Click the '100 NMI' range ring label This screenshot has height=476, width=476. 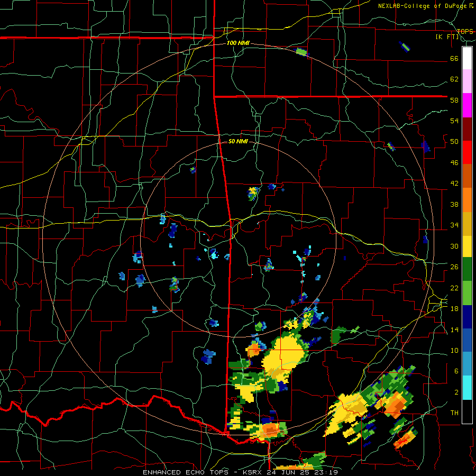(238, 43)
